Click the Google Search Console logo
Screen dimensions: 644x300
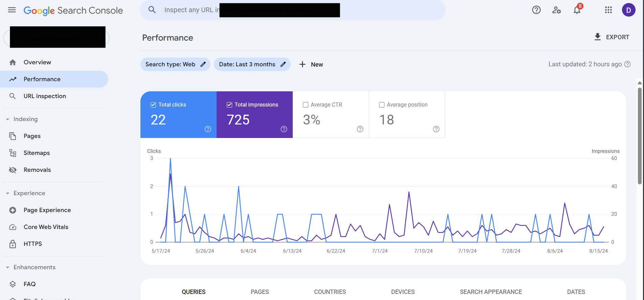[73, 10]
